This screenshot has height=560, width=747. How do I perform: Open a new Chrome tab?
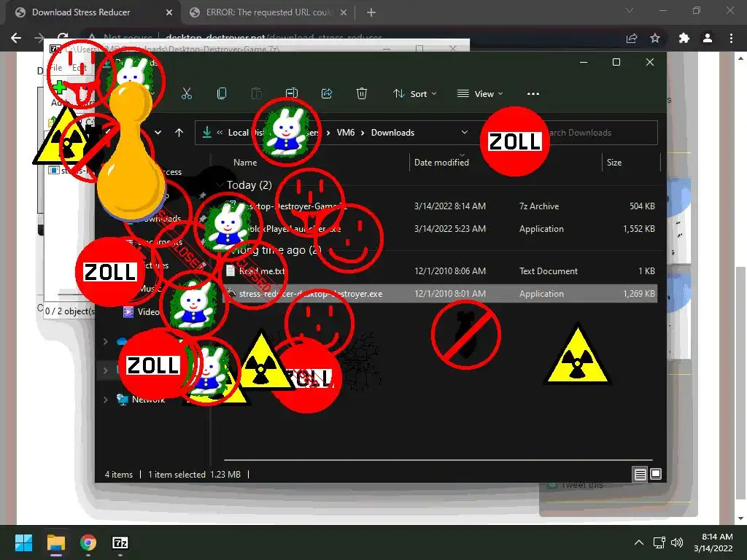(x=371, y=12)
